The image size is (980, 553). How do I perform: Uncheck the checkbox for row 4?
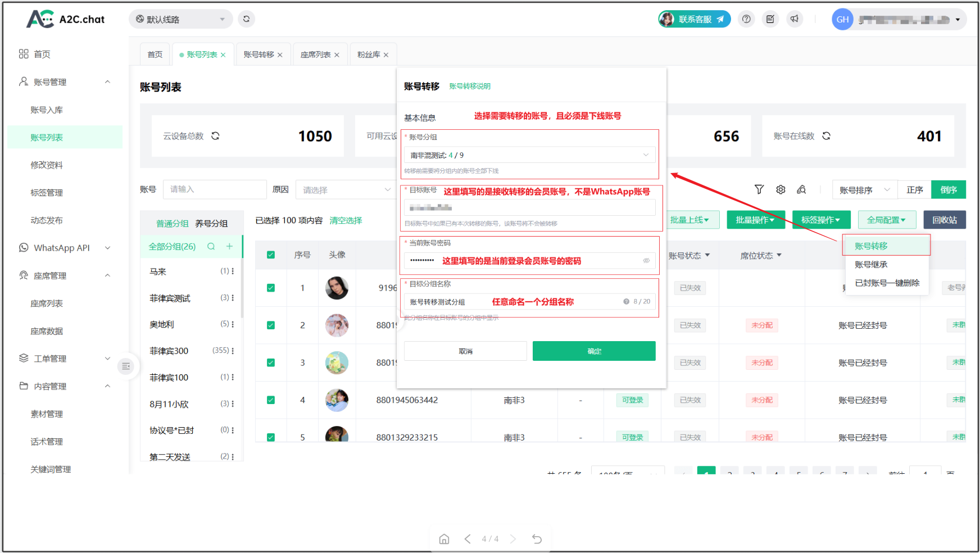click(271, 400)
